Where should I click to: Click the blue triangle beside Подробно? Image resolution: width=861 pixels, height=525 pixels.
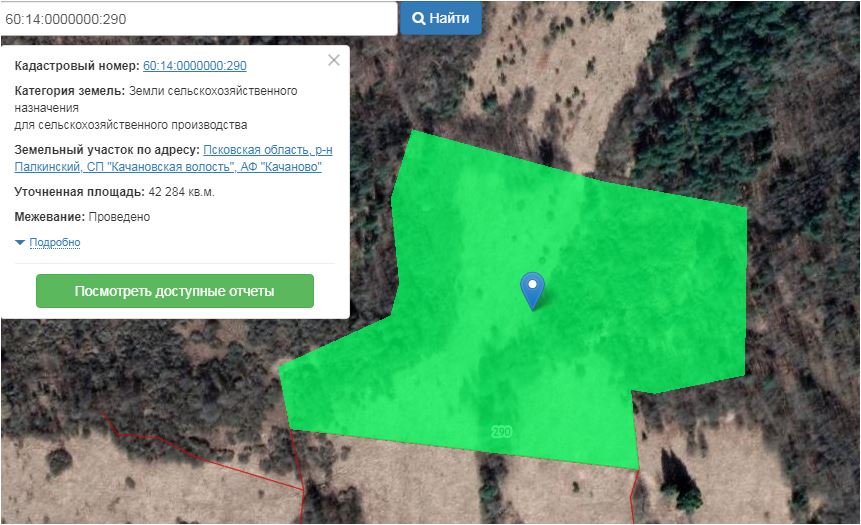20,242
